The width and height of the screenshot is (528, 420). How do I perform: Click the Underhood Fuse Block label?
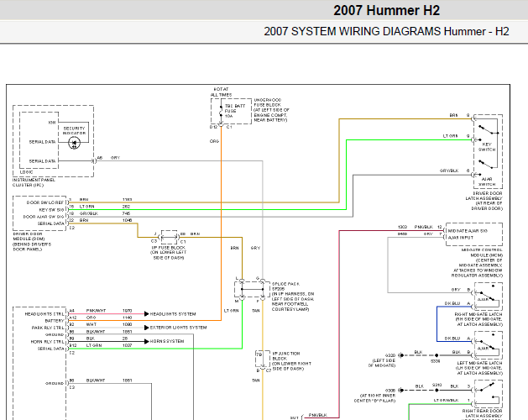[271, 110]
